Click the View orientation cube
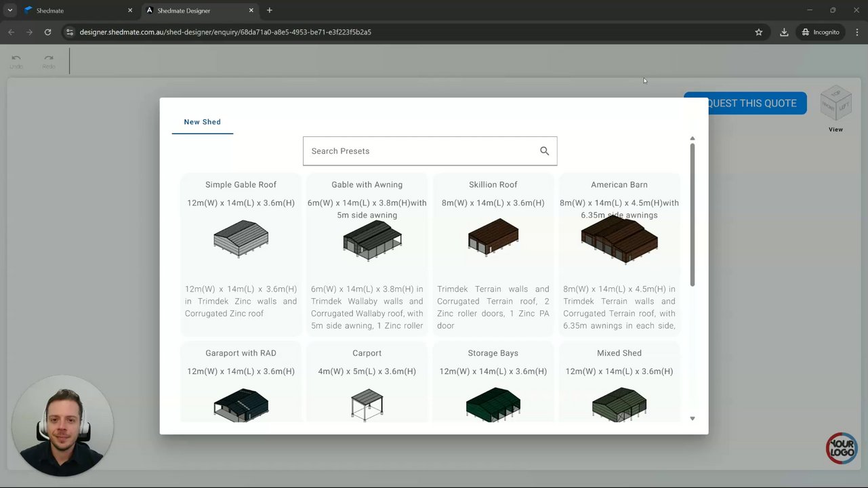The height and width of the screenshot is (488, 868). point(835,103)
